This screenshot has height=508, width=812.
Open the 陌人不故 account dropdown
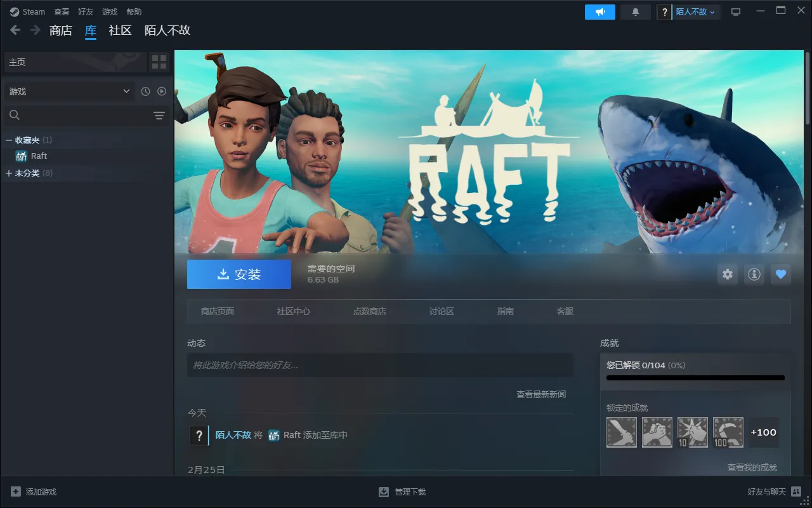pos(695,12)
